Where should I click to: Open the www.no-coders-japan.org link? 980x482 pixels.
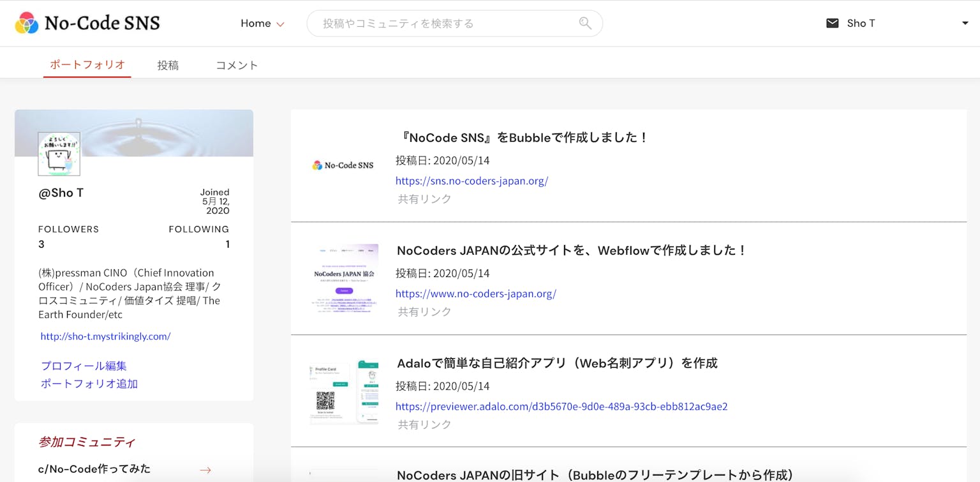475,294
